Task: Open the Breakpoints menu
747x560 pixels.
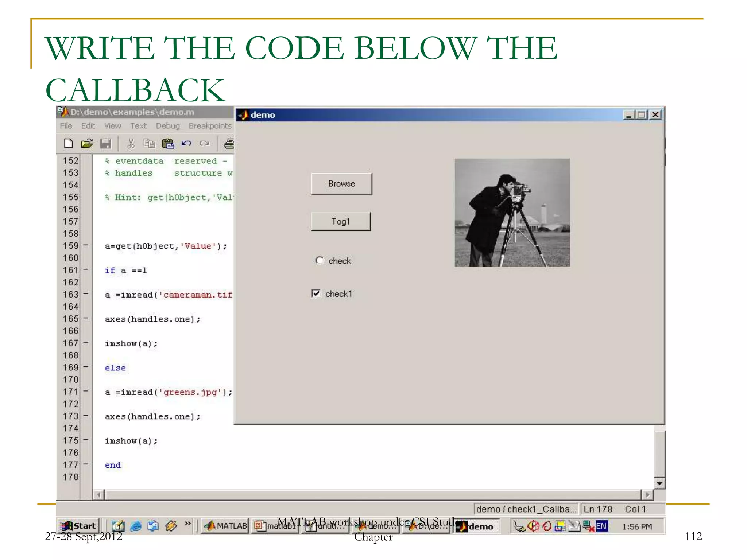Action: point(210,126)
